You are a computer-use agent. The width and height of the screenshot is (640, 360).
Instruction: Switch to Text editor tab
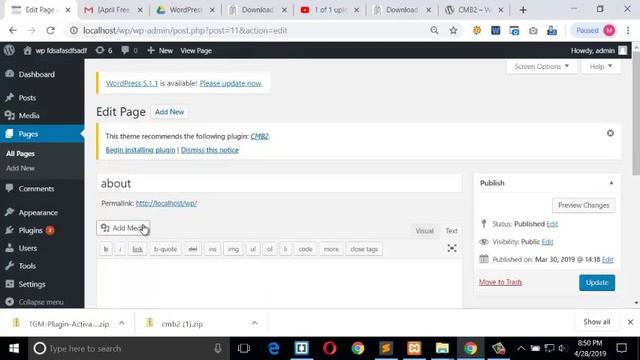point(451,231)
